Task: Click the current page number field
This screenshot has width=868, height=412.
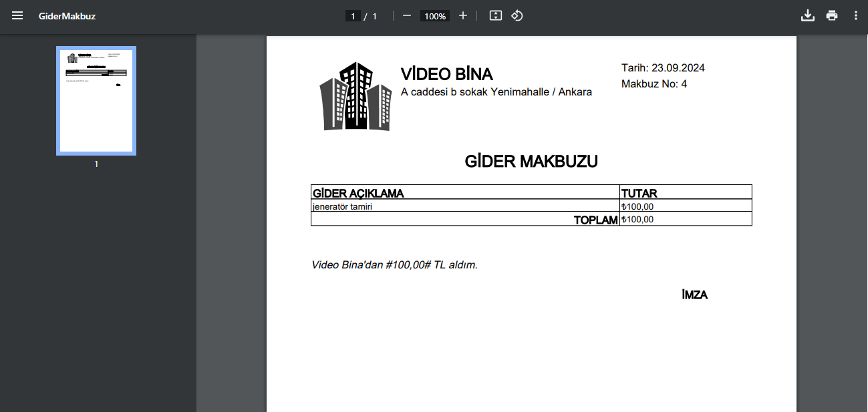Action: (x=353, y=16)
